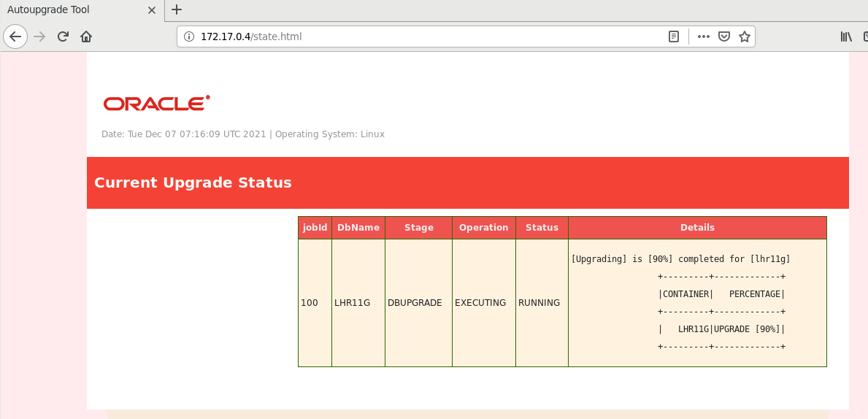Click the Oracle logo
The width and height of the screenshot is (868, 419).
(x=157, y=103)
